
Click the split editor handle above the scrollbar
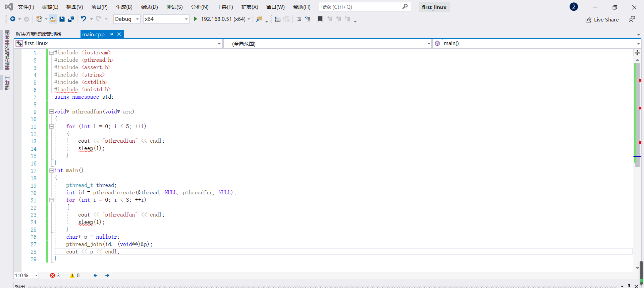(x=637, y=53)
